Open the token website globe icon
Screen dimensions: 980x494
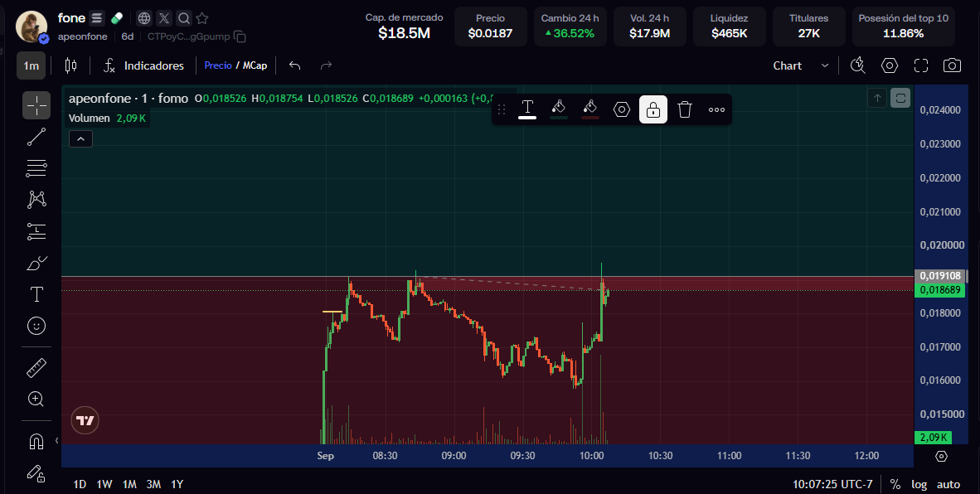click(x=144, y=18)
